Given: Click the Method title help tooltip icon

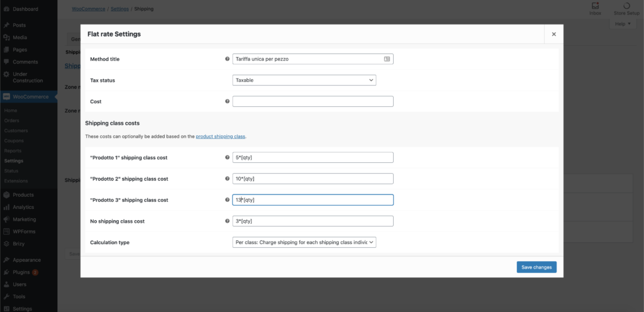Looking at the screenshot, I should (x=227, y=58).
